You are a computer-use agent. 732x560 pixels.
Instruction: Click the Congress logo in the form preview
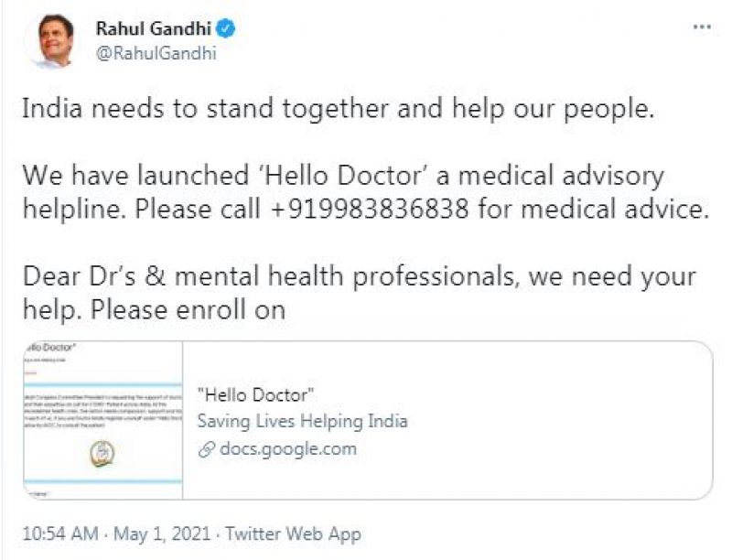point(98,455)
